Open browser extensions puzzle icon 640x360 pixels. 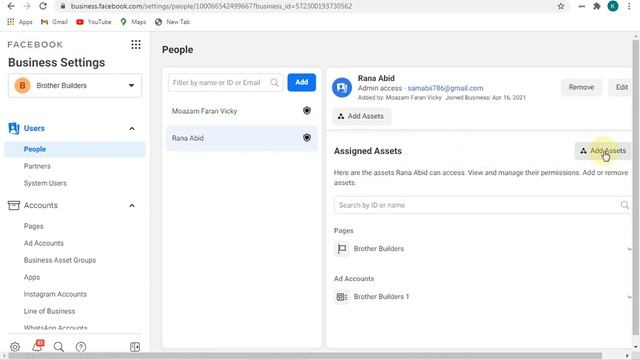click(x=597, y=6)
